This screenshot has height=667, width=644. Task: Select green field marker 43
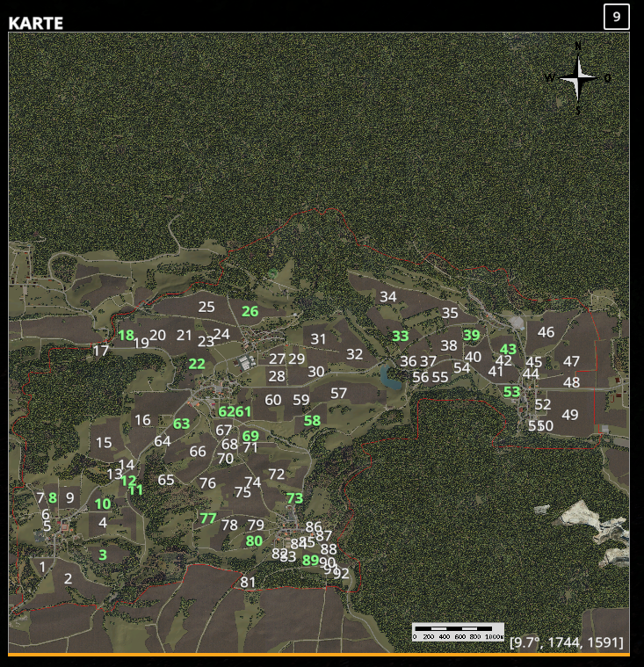[508, 349]
